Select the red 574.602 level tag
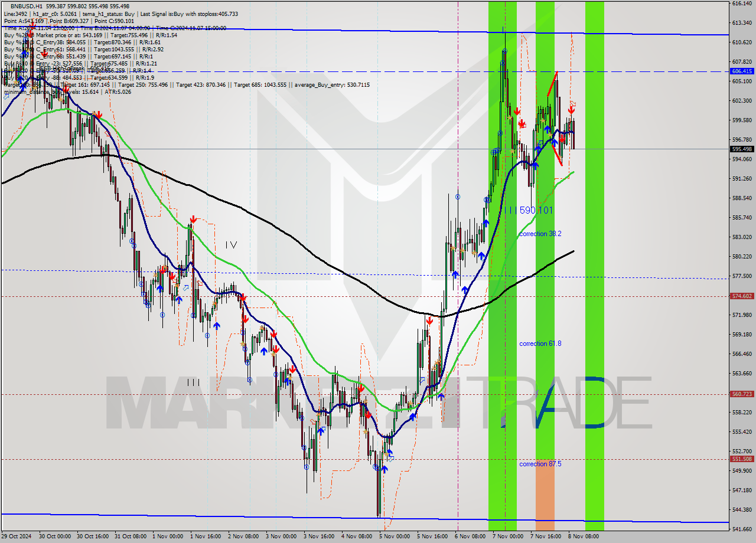This screenshot has height=543, width=756. 742,296
